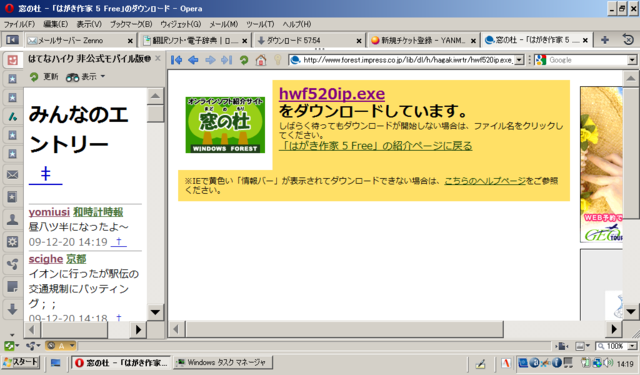640x375 pixels.
Task: Close the ダウンロード 57:54 tab
Action: (359, 41)
